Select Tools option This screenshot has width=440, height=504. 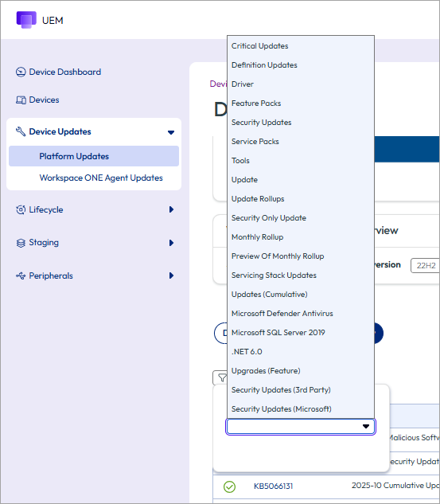(301, 161)
